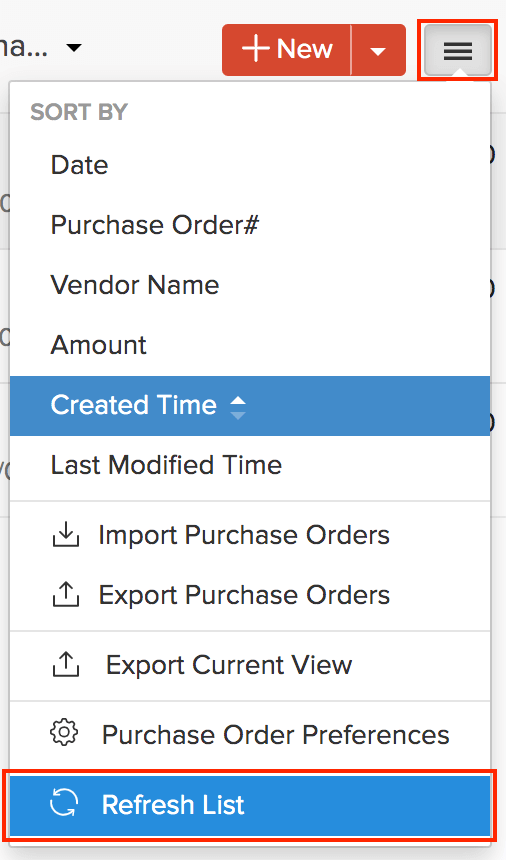Viewport: 506px width, 860px height.
Task: Click the Purchase Order Preferences gear icon
Action: pyautogui.click(x=64, y=733)
